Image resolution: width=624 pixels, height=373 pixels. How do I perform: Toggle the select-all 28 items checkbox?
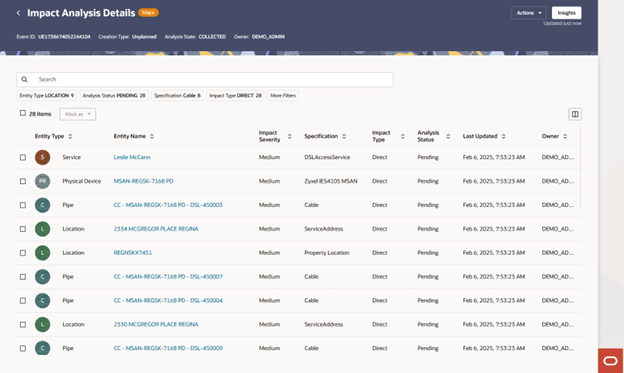point(23,113)
